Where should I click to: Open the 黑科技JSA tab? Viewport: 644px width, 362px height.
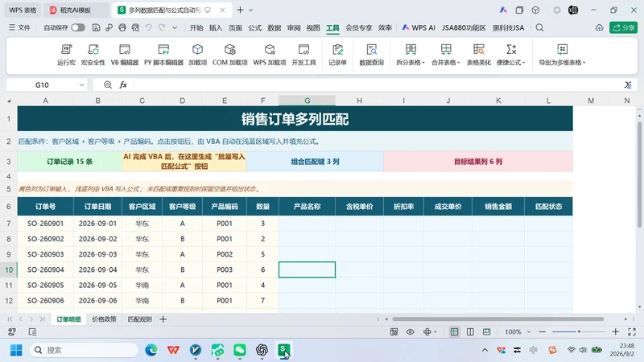(509, 27)
